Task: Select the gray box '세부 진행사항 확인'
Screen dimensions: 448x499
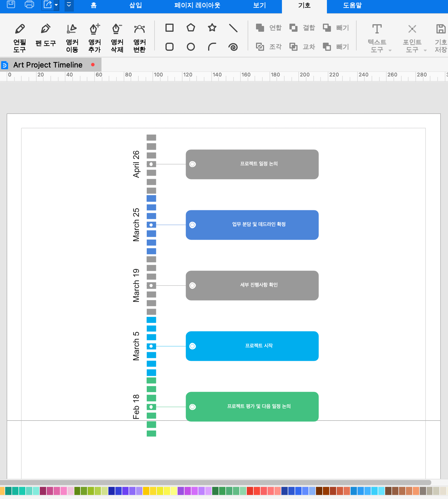Action: coord(252,285)
